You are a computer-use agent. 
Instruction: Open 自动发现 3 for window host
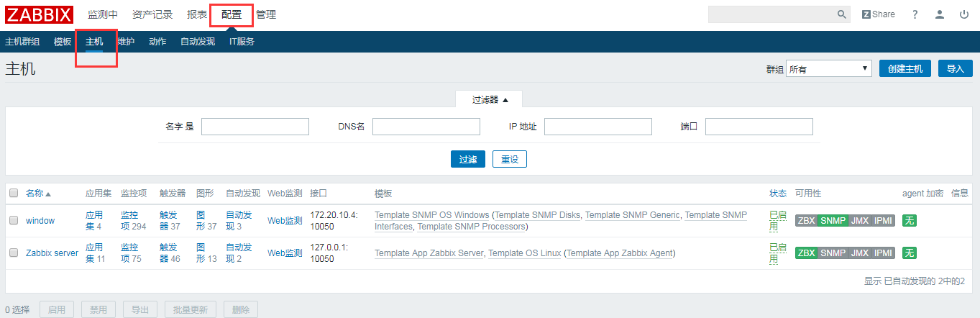point(239,221)
